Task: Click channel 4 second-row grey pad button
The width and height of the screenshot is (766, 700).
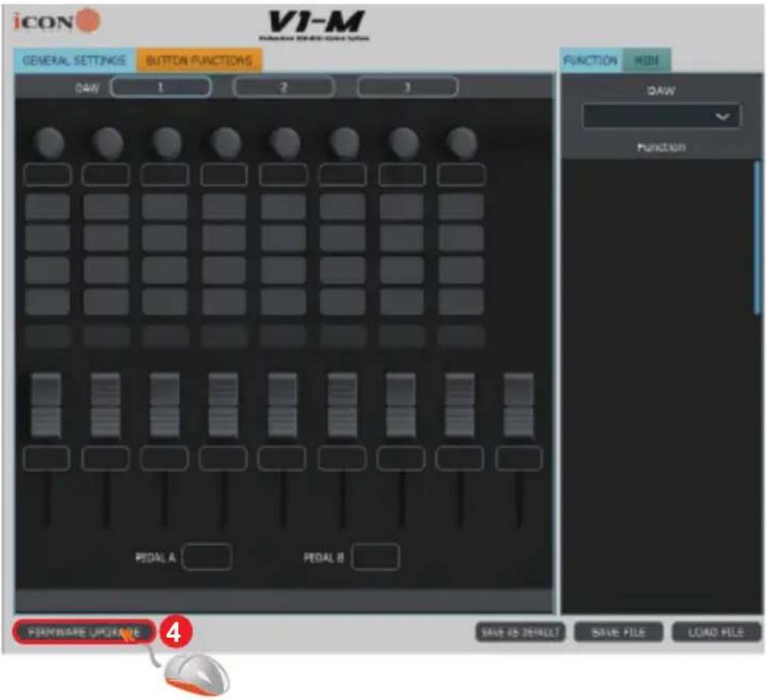Action: (224, 238)
